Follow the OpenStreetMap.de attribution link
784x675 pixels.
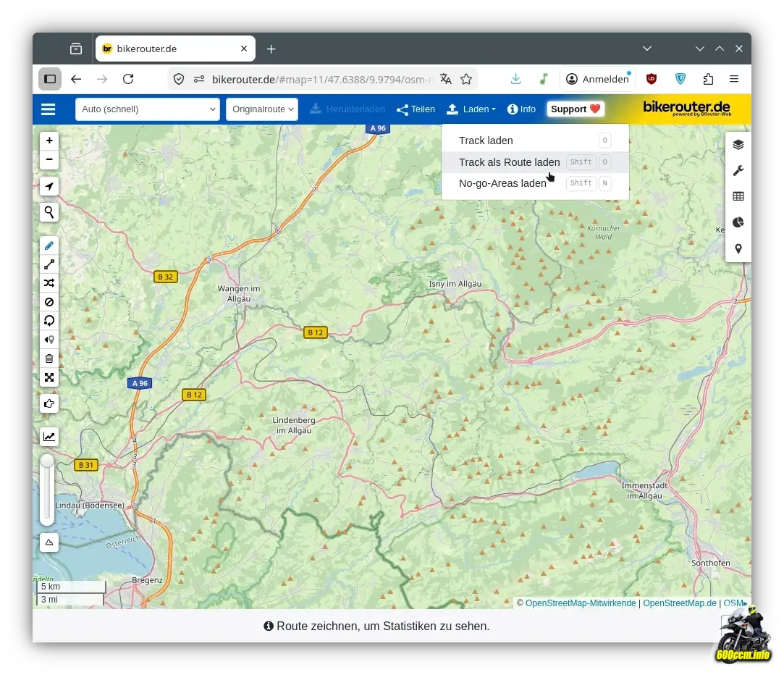(679, 603)
